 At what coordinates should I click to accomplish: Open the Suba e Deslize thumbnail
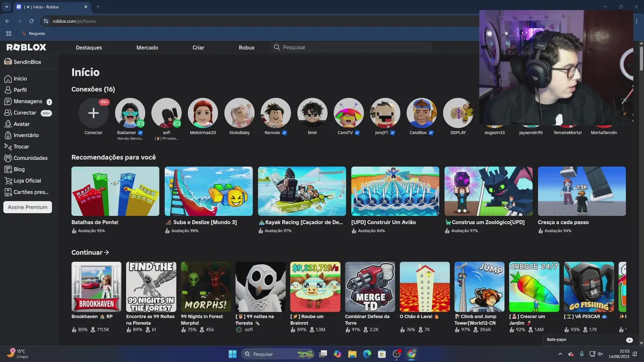pyautogui.click(x=208, y=191)
